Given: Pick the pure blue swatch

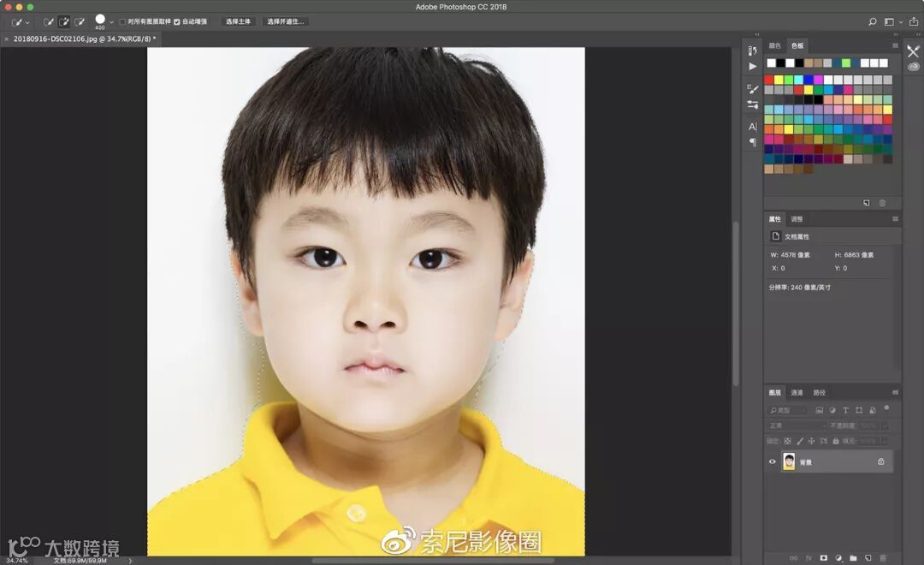Looking at the screenshot, I should (808, 80).
